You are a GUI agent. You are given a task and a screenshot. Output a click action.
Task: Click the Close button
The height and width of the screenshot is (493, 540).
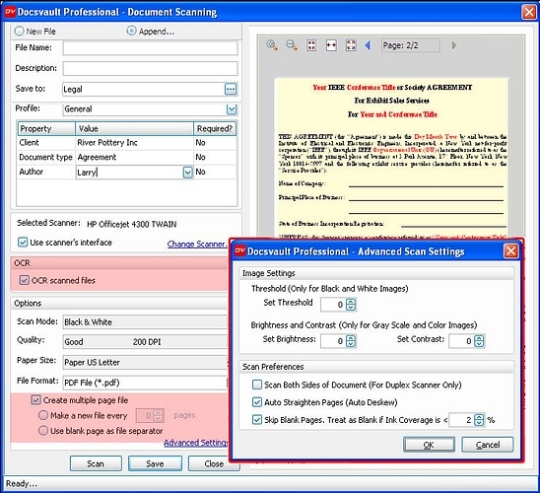pos(214,463)
